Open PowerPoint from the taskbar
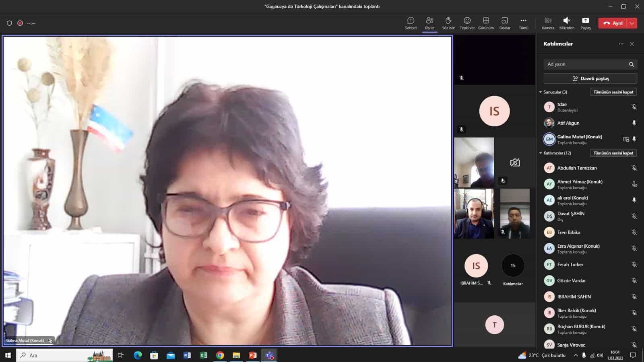 tap(253, 355)
